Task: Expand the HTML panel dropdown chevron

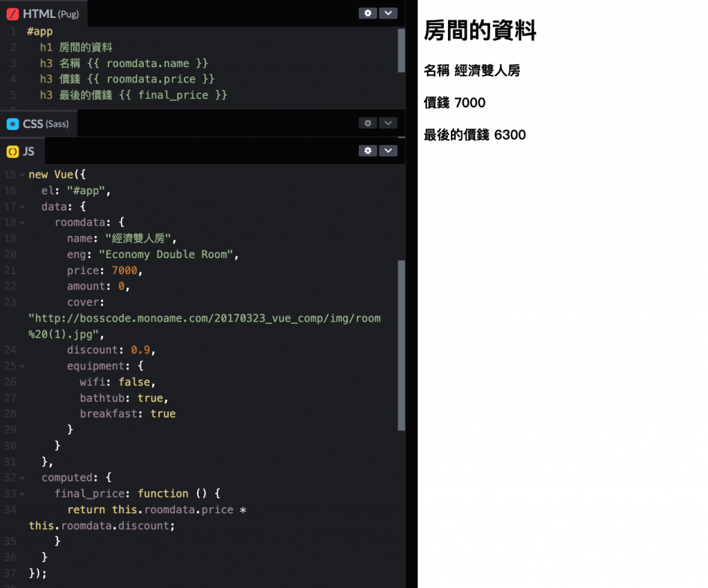Action: [x=388, y=13]
